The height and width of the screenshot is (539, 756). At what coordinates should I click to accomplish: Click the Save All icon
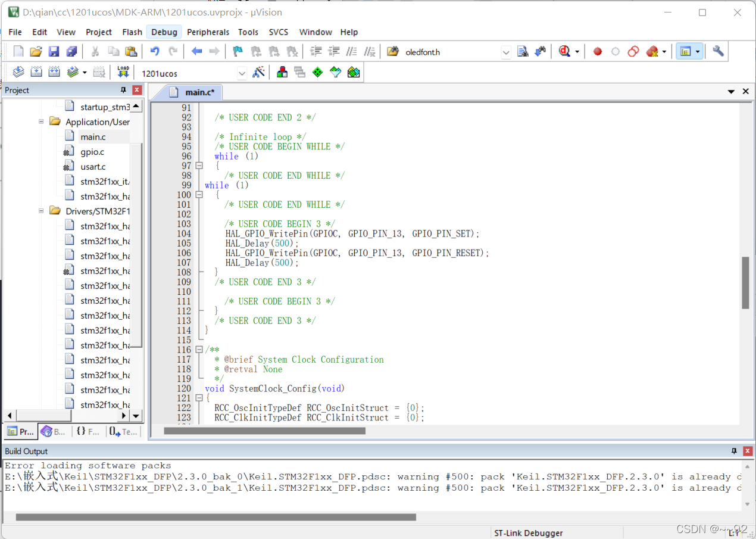(x=71, y=52)
